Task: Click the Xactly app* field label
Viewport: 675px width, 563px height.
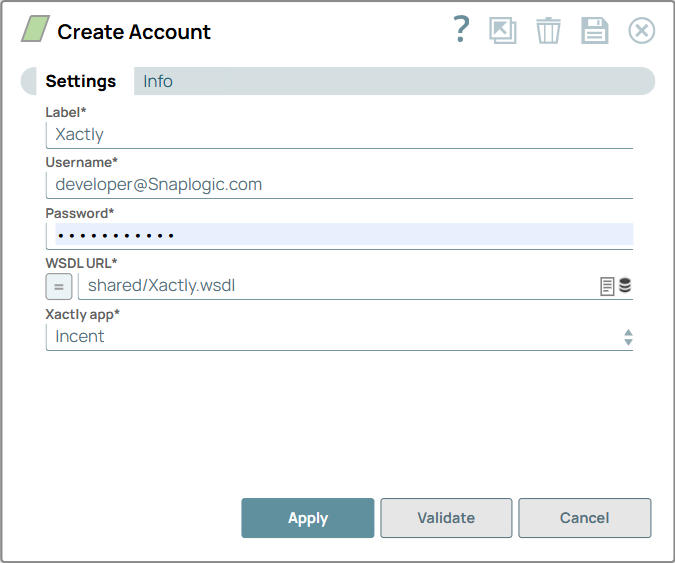Action: pyautogui.click(x=82, y=314)
